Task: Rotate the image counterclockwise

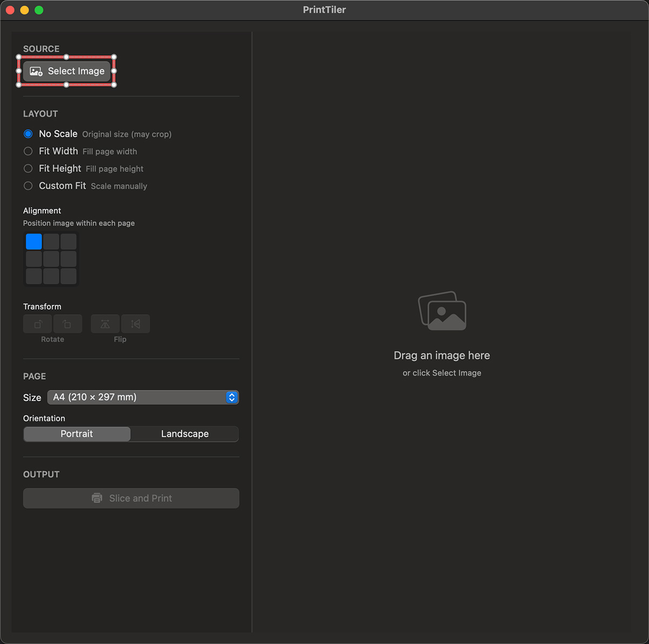Action: tap(37, 323)
